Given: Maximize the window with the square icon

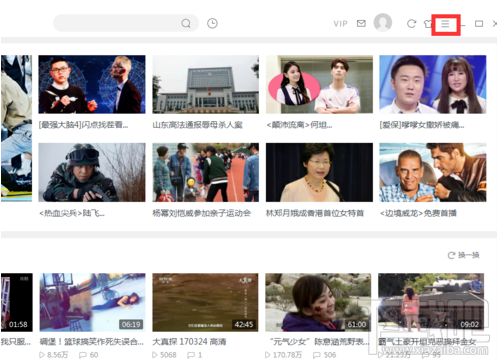Looking at the screenshot, I should point(479,24).
